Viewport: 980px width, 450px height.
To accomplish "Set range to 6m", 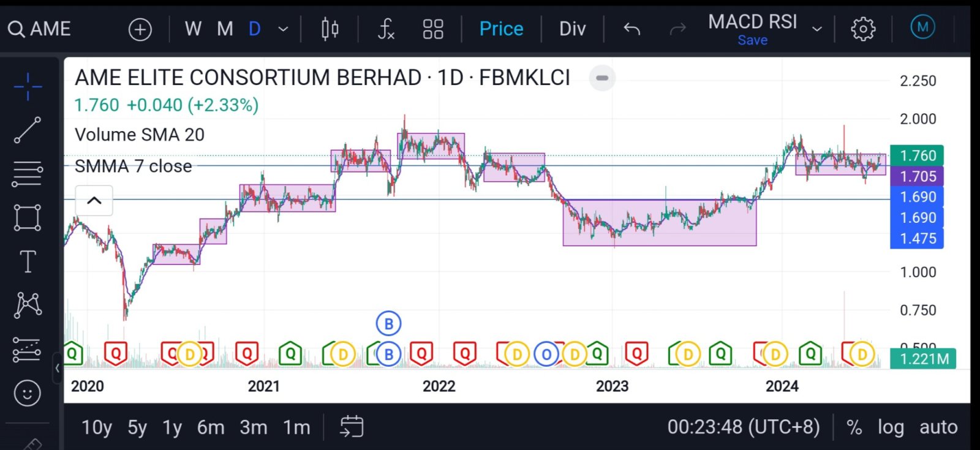I will (x=211, y=427).
